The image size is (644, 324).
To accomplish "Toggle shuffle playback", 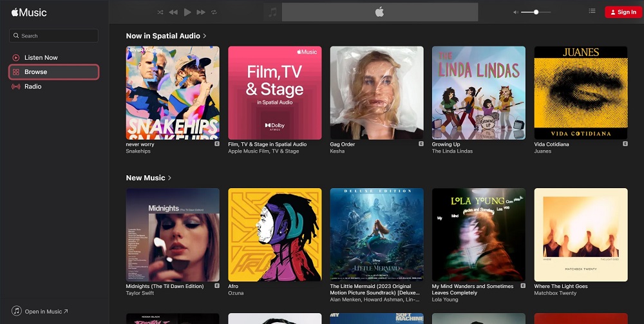I will tap(160, 12).
